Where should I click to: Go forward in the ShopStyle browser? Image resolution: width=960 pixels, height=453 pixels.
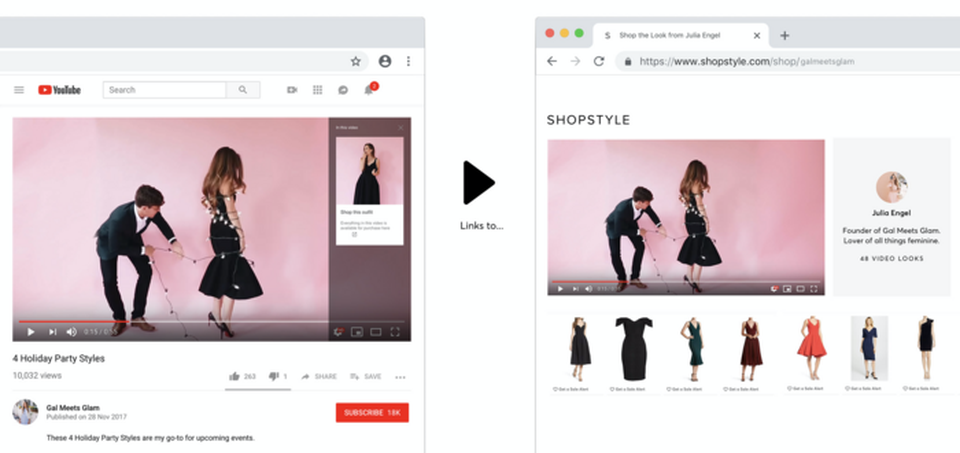[575, 61]
